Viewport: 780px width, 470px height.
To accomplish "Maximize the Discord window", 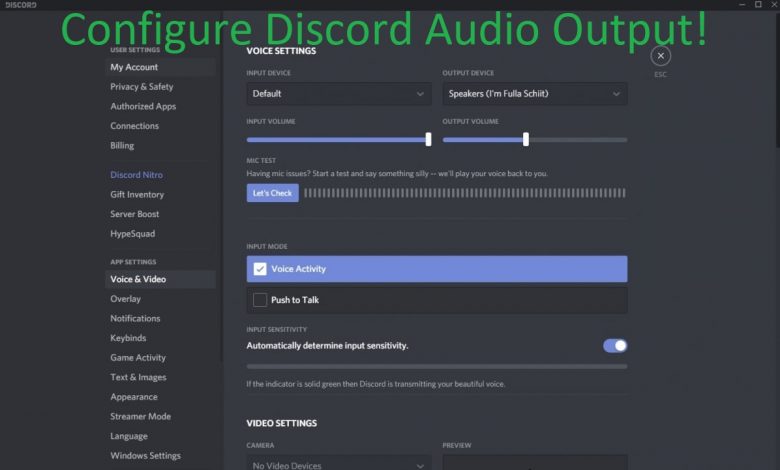I will [758, 4].
